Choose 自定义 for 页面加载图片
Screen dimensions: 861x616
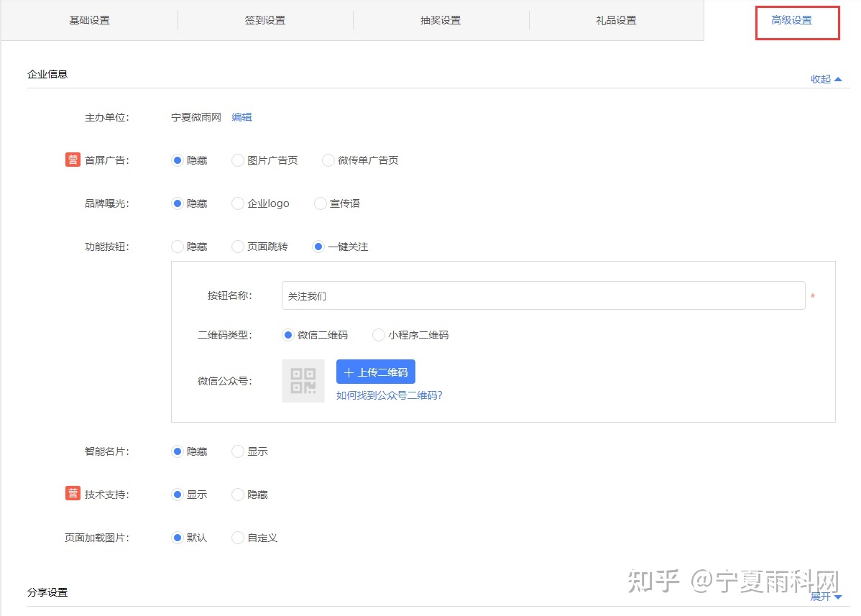pos(238,538)
